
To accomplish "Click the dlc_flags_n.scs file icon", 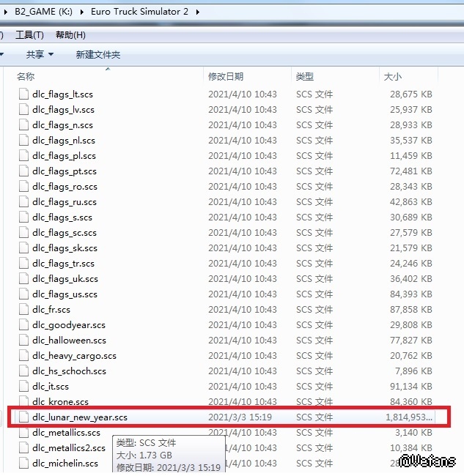I will (x=23, y=125).
